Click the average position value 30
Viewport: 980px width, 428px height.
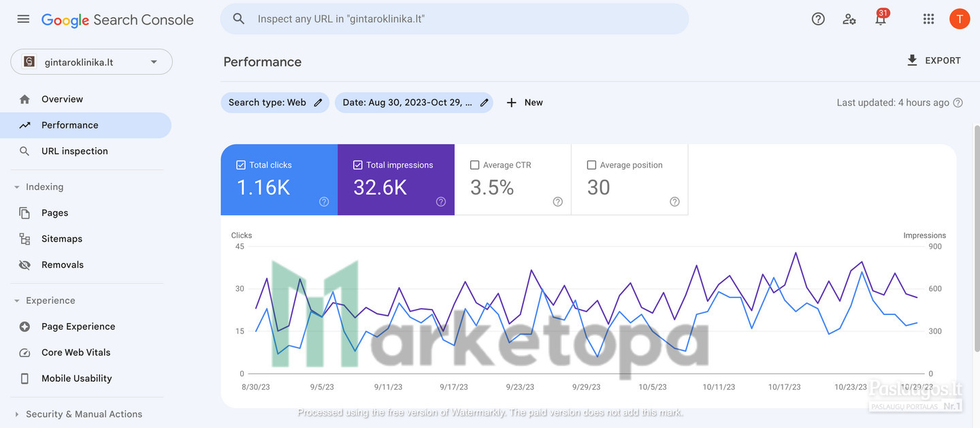[598, 187]
